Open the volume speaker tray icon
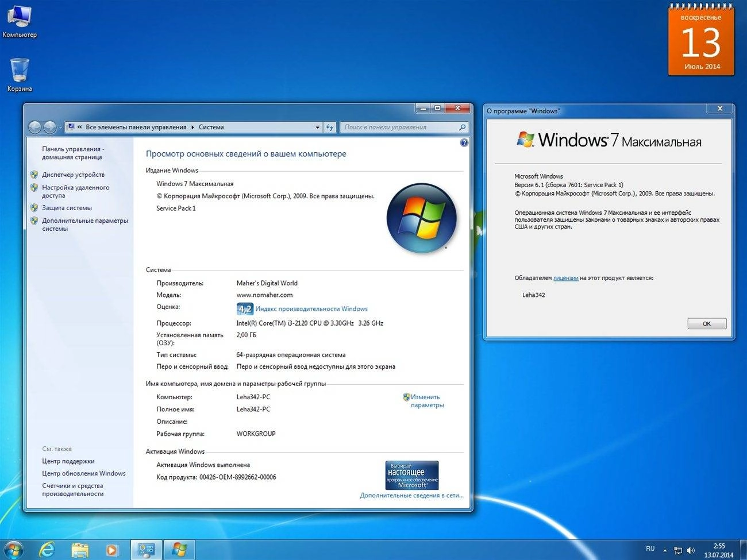Image resolution: width=747 pixels, height=560 pixels. 691,550
